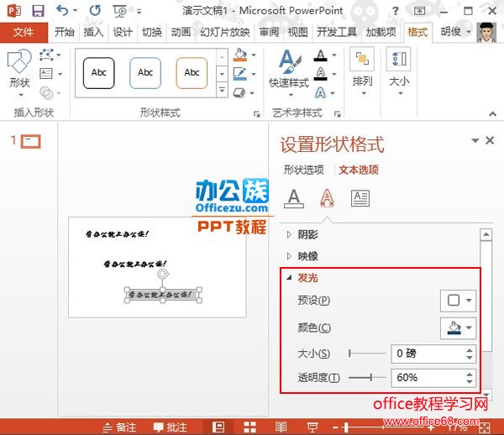Click the 透明度 transparency slider
Screen dimensions: 504x435
[367, 378]
